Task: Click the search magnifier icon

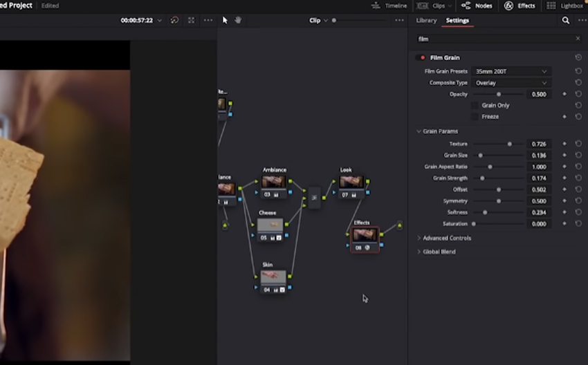Action: (x=565, y=20)
